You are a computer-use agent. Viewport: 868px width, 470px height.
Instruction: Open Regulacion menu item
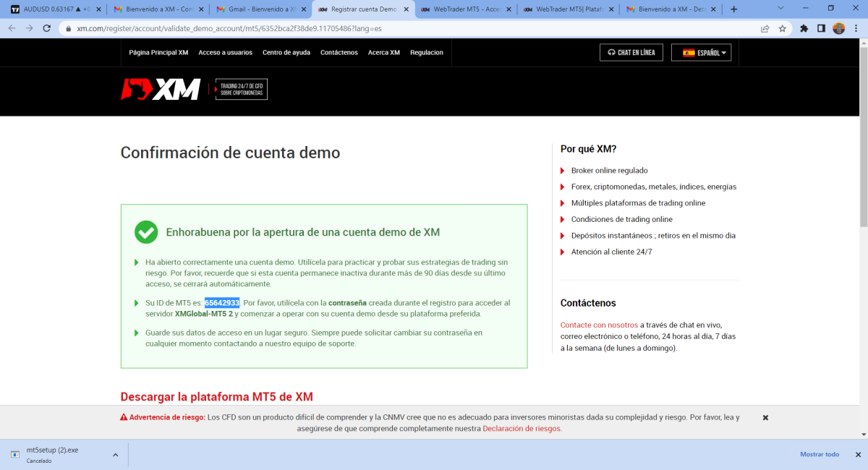point(427,53)
